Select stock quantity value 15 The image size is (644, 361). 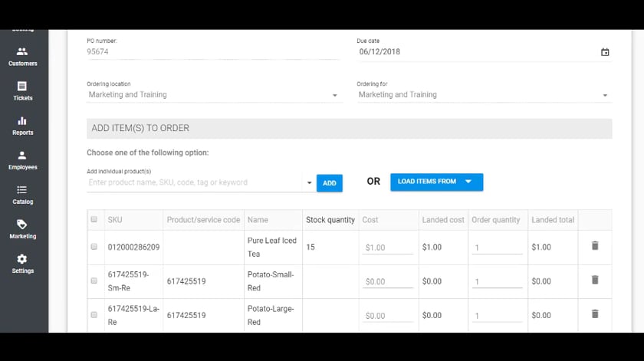tap(310, 248)
